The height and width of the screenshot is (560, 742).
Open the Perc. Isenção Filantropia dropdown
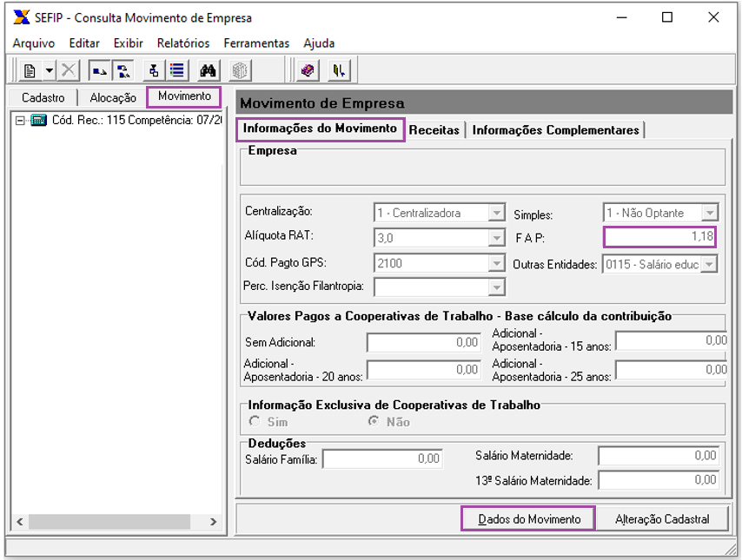click(x=496, y=287)
